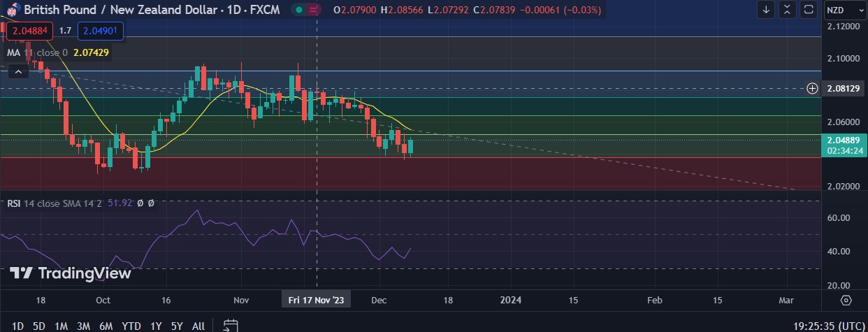Select the YTD time range

[x=131, y=325]
